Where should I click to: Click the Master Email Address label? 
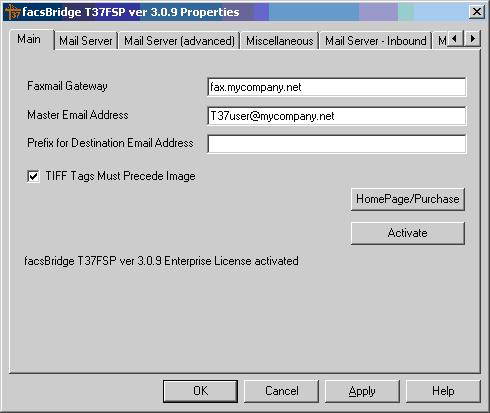pos(78,115)
